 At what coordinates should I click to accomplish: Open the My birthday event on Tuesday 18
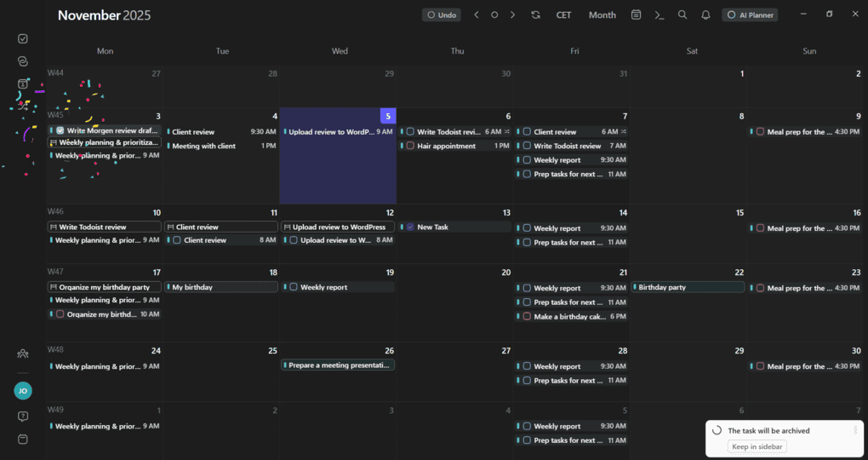coord(222,287)
